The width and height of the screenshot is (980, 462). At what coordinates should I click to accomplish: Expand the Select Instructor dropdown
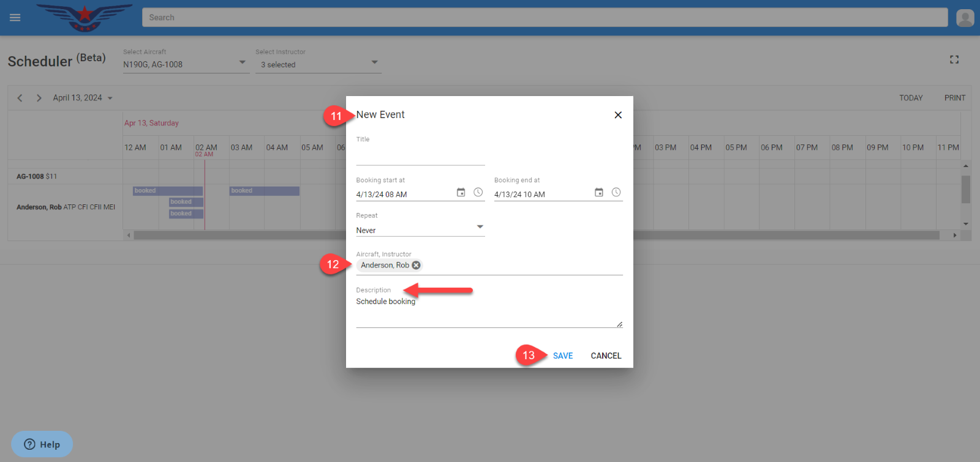pos(374,62)
